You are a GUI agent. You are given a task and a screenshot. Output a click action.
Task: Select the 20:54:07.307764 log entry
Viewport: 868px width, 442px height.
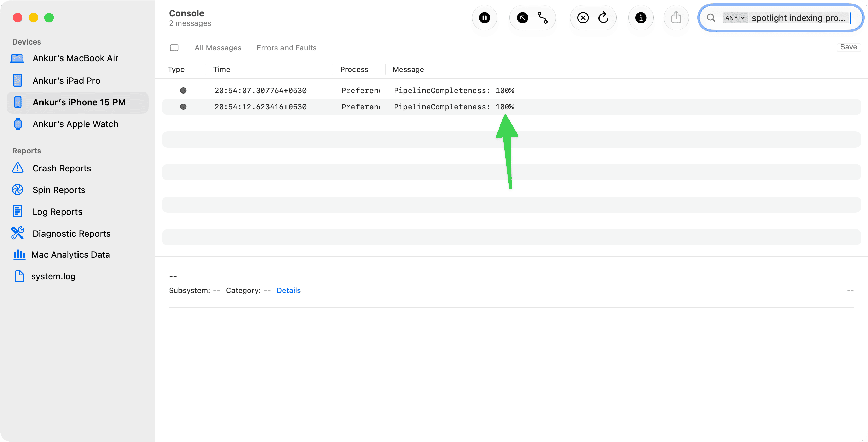[x=511, y=90]
